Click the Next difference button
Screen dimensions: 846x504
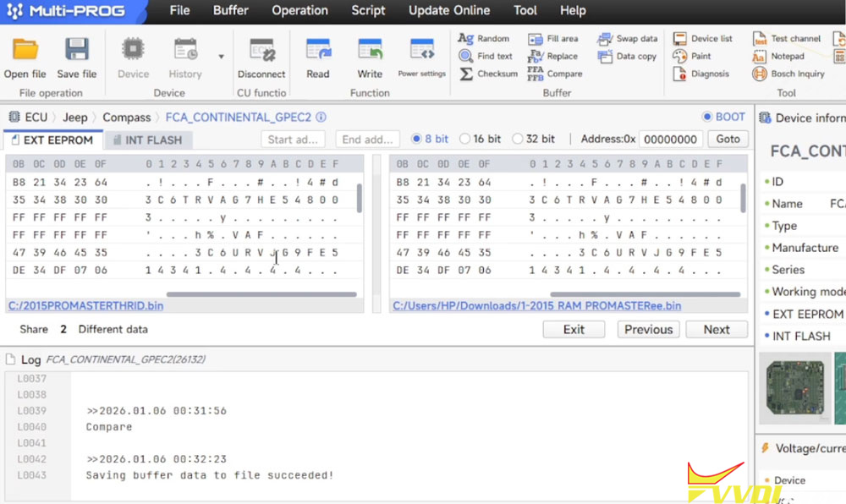[x=716, y=330]
